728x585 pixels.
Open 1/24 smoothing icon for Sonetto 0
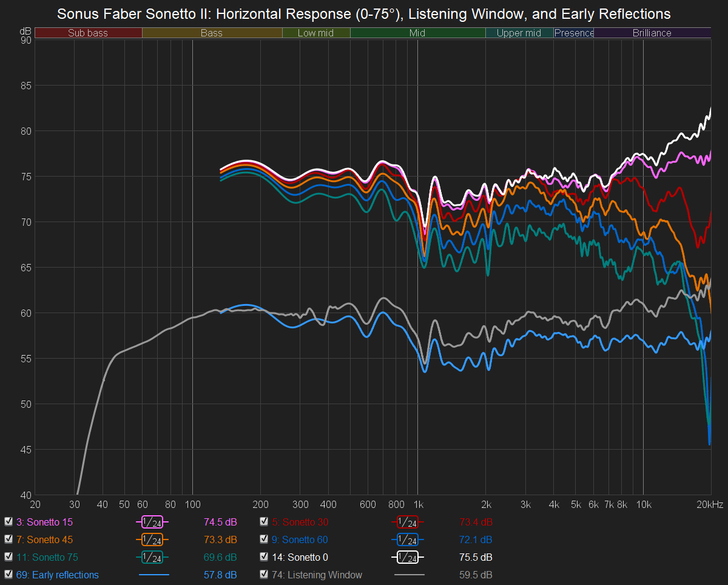pos(408,557)
